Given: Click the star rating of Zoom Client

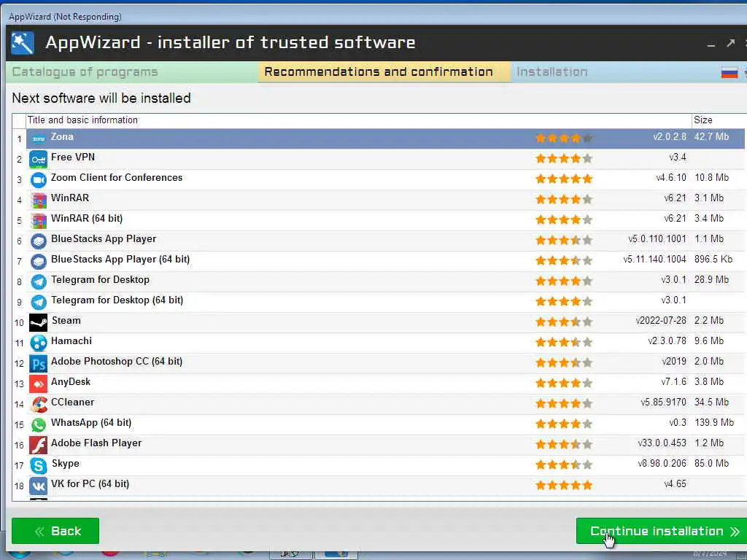Looking at the screenshot, I should point(564,179).
